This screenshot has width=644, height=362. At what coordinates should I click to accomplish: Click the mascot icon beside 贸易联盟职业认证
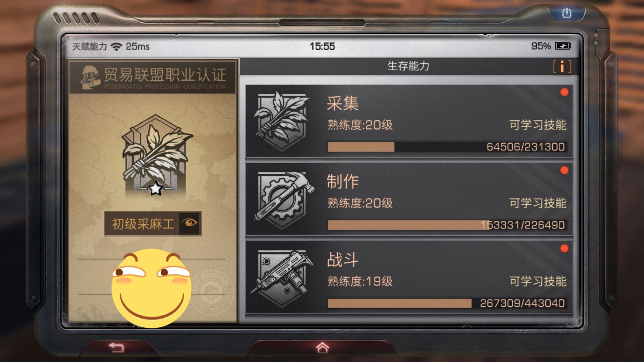90,77
